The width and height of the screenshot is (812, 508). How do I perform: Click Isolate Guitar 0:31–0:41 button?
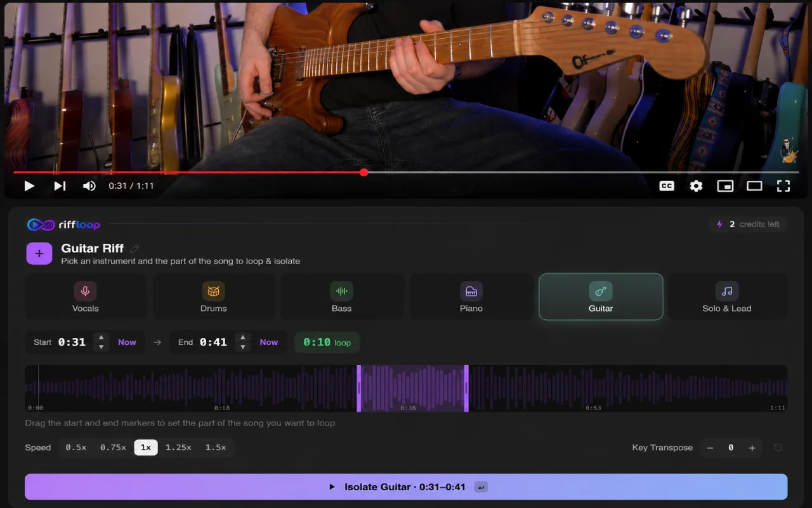coord(406,487)
